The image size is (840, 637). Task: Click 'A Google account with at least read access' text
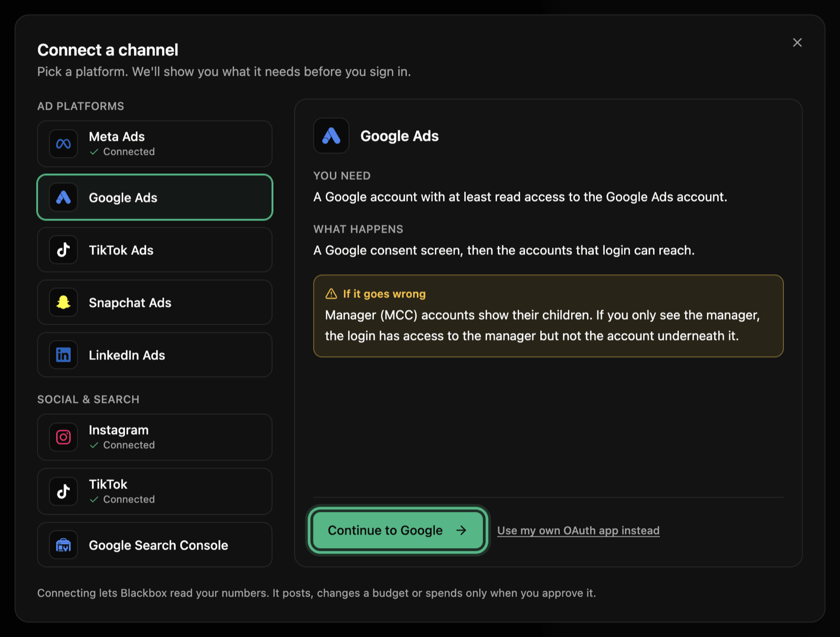(x=520, y=197)
